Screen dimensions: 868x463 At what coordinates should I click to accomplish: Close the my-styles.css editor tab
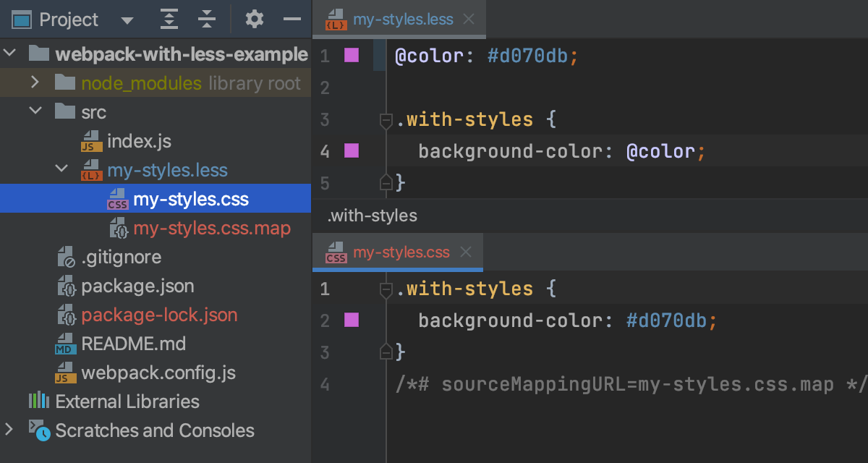click(x=467, y=252)
